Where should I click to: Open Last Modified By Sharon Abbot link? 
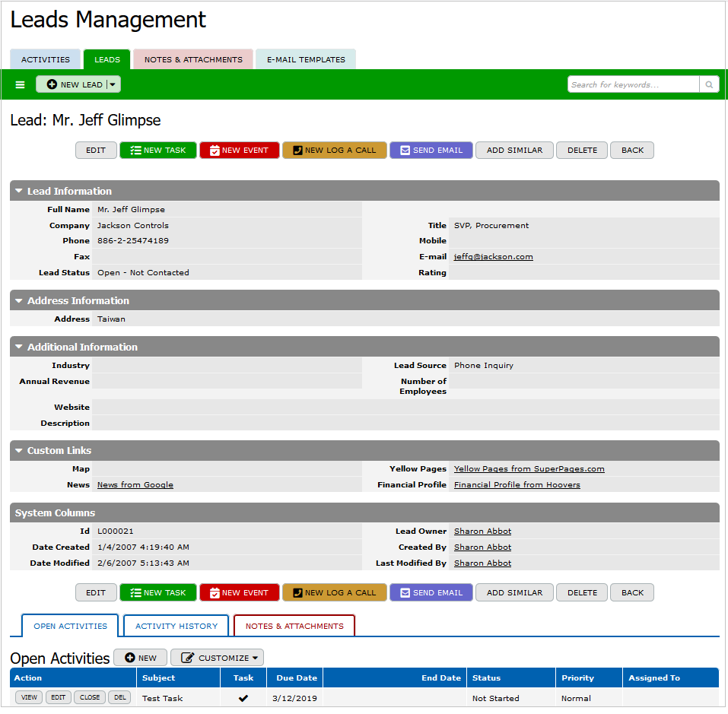point(483,563)
